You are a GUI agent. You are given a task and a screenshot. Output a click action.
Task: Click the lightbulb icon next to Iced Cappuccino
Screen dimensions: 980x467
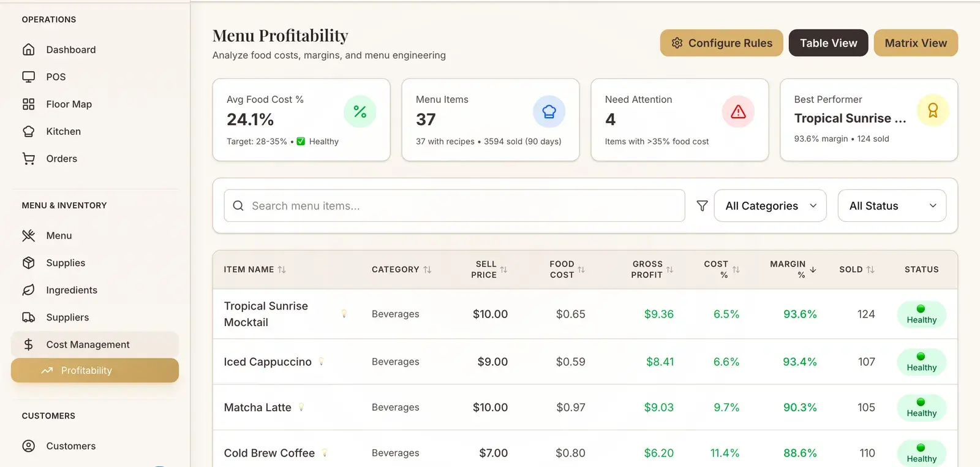tap(321, 362)
